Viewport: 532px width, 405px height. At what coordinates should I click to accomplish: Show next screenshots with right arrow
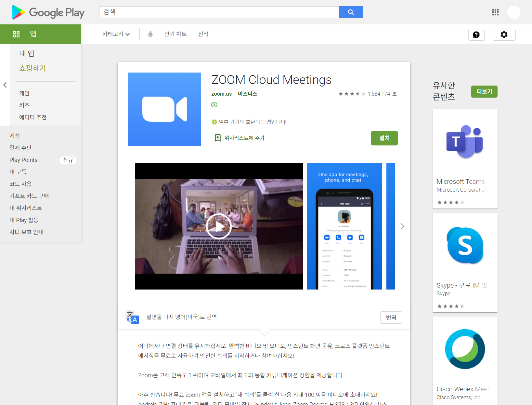click(402, 226)
